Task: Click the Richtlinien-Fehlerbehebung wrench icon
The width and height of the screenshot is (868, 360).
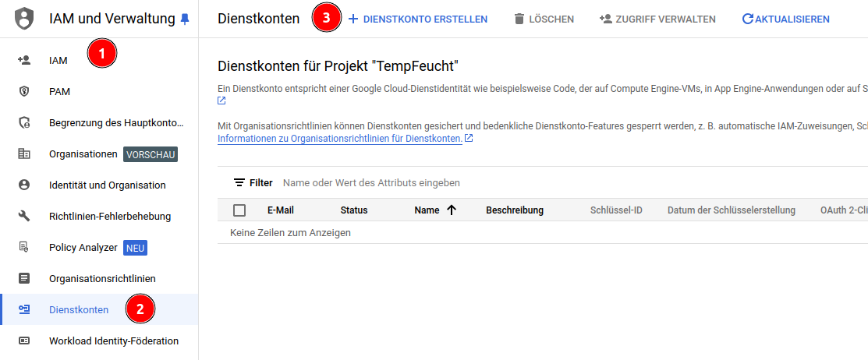Action: click(x=24, y=216)
